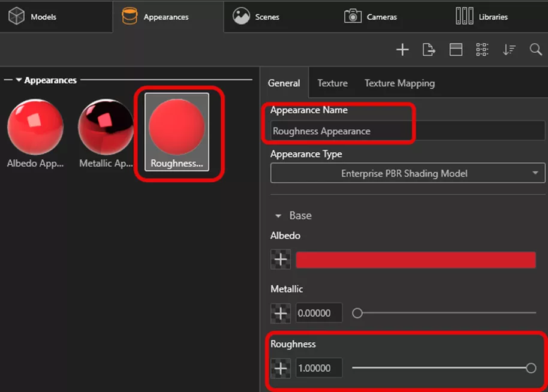Image resolution: width=548 pixels, height=392 pixels.
Task: Click the red Albedo color swatch
Action: click(415, 260)
